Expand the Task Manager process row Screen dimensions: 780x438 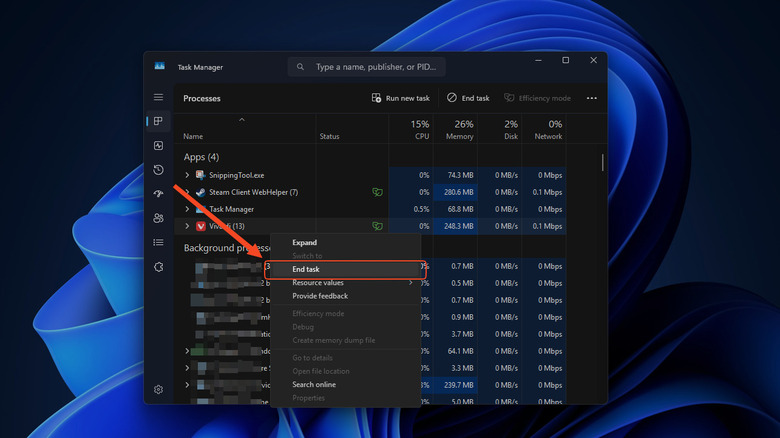click(187, 209)
